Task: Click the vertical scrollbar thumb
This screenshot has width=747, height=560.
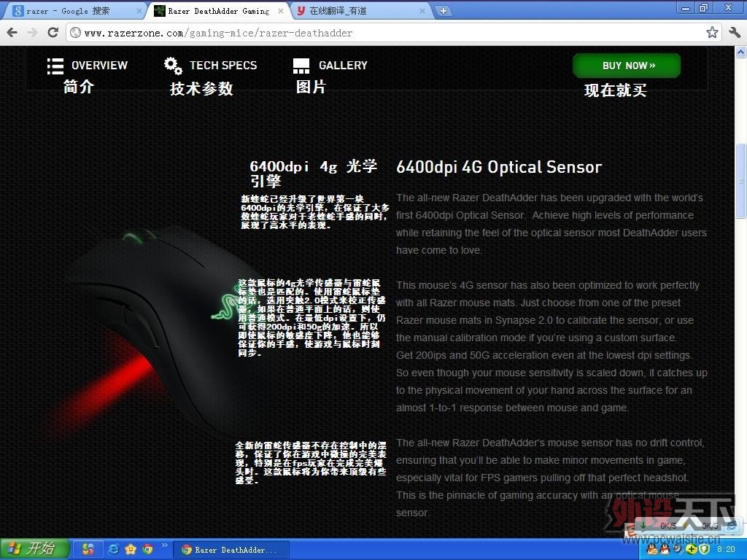Action: click(741, 181)
